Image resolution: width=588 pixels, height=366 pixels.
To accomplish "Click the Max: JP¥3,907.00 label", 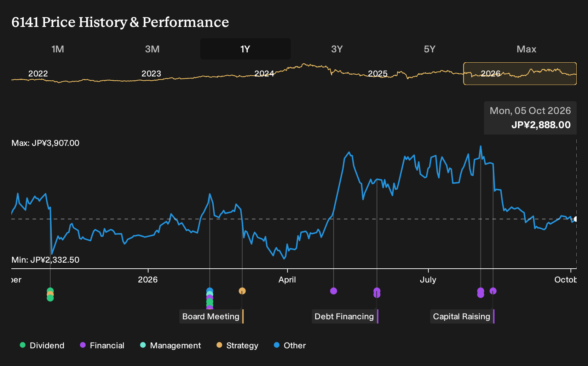I will (x=45, y=143).
